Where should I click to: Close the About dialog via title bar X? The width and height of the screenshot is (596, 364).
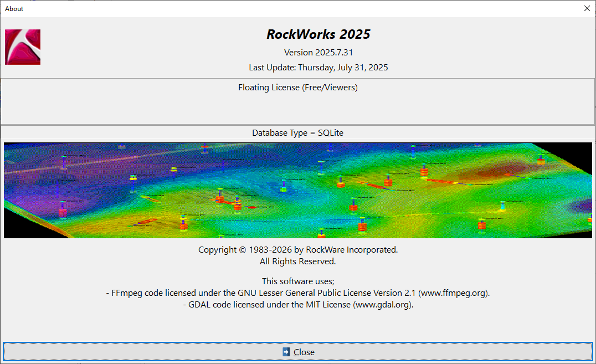tap(587, 8)
